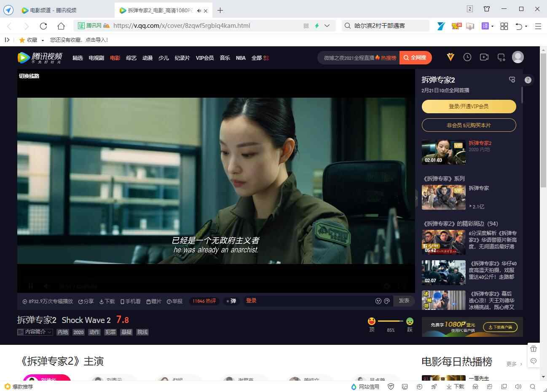Image resolution: width=547 pixels, height=392 pixels.
Task: Reload the page with refresh icon
Action: click(43, 26)
